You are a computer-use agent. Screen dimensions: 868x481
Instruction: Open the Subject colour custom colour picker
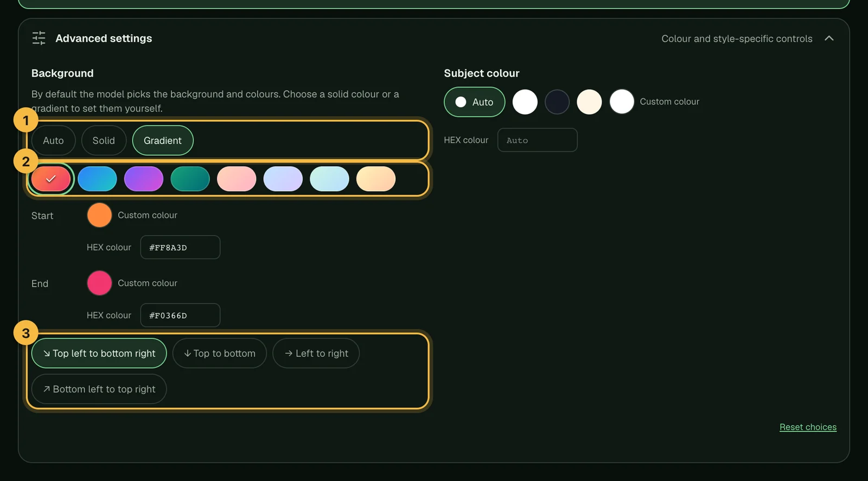622,102
